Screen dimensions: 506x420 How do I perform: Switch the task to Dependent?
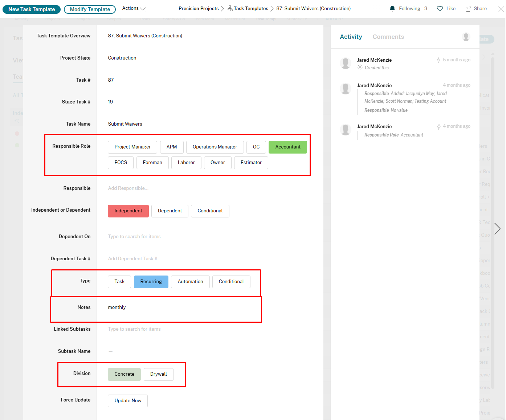coord(170,211)
